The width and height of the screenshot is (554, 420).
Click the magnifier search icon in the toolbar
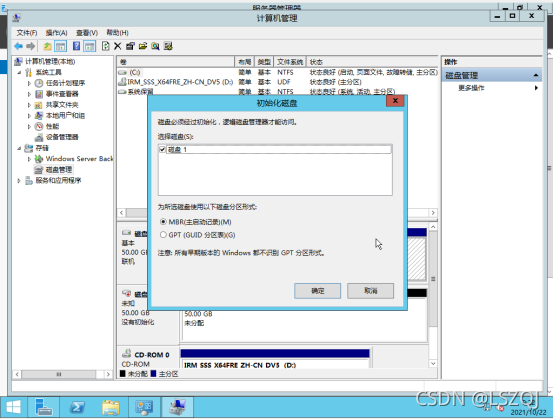click(155, 46)
